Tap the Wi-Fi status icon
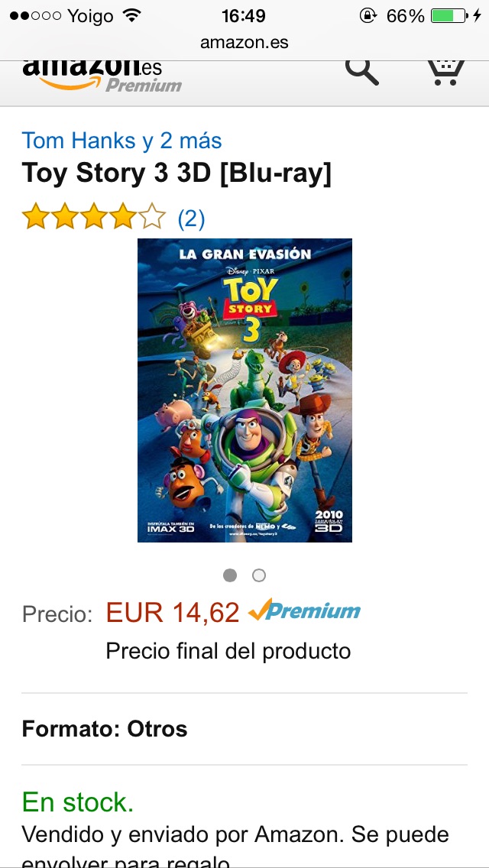Image resolution: width=489 pixels, height=868 pixels. (131, 15)
